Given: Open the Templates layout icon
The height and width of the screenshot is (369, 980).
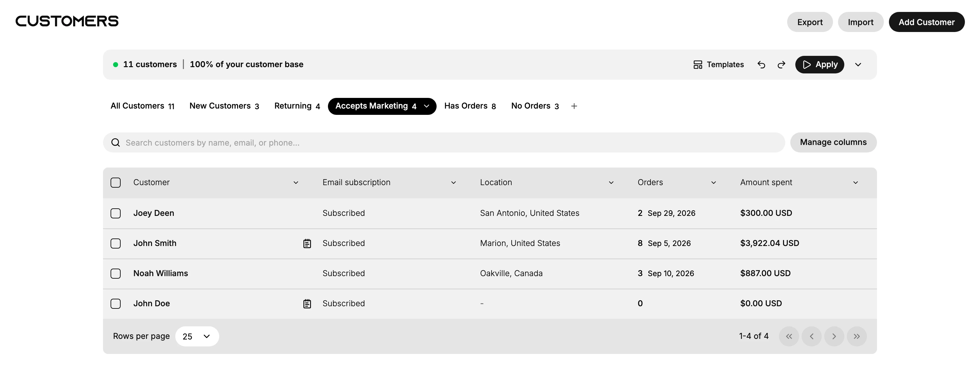Looking at the screenshot, I should [698, 65].
